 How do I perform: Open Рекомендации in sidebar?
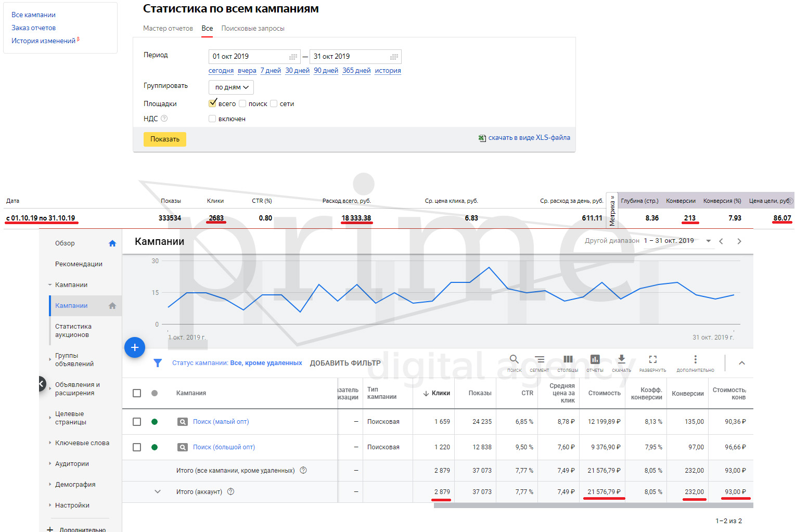coord(79,264)
